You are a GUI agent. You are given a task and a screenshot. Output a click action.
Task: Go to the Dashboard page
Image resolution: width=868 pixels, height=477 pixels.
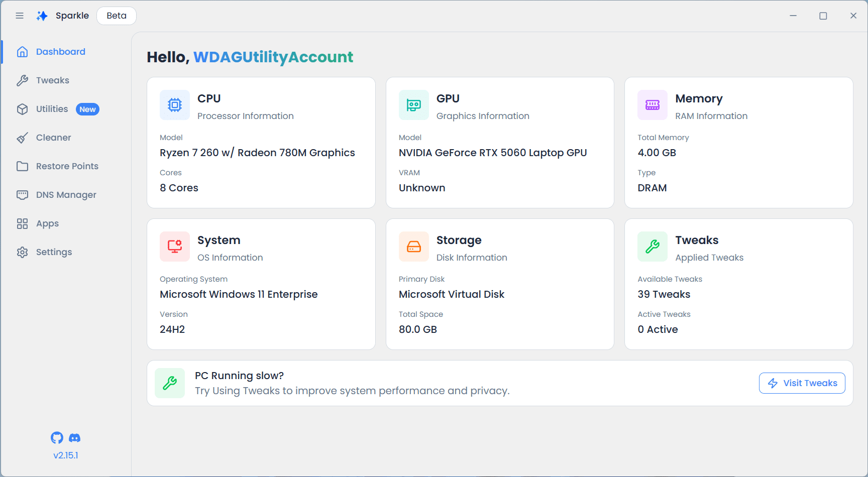click(x=60, y=52)
